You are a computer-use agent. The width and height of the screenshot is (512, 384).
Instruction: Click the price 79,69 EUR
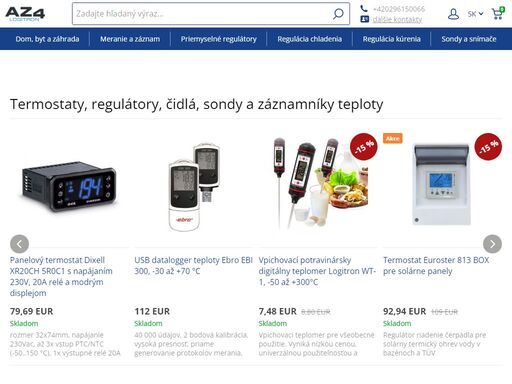coord(31,311)
